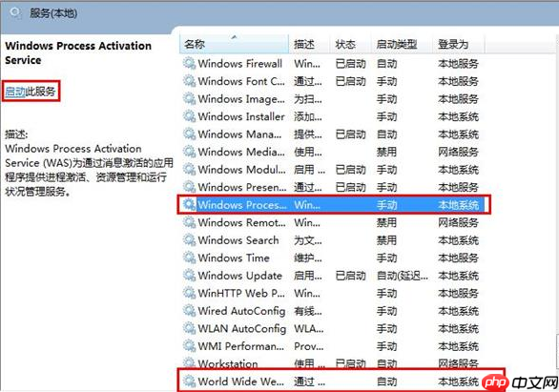This screenshot has width=559, height=392.
Task: Select the WLAN AutoConfig service name
Action: point(242,328)
